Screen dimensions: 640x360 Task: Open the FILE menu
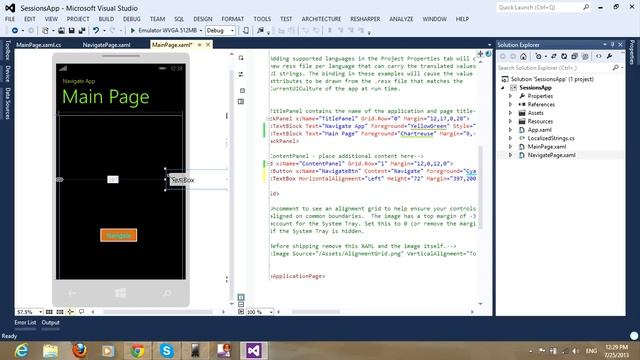(x=10, y=19)
